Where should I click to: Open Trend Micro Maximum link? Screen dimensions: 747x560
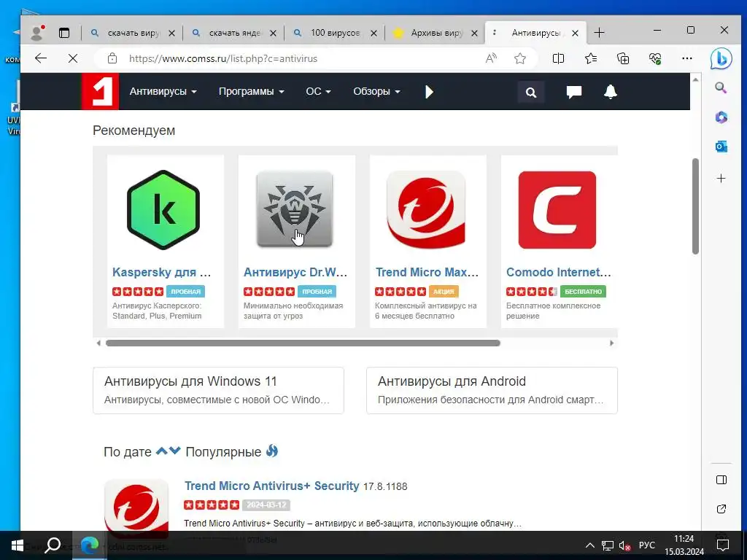click(x=427, y=273)
